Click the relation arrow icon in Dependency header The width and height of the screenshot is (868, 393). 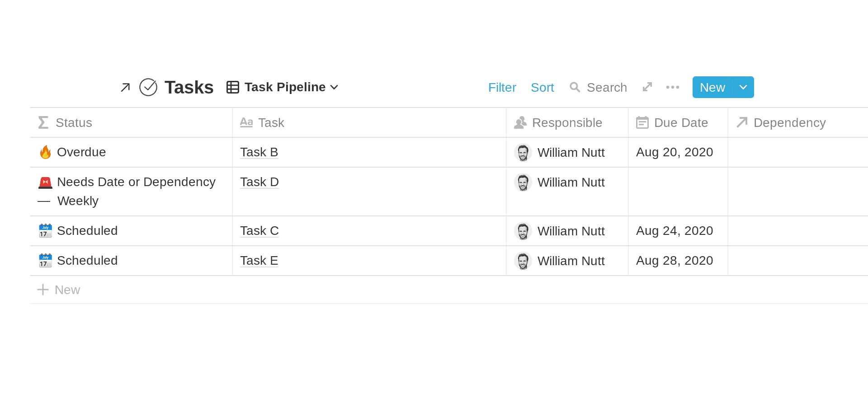pyautogui.click(x=741, y=122)
